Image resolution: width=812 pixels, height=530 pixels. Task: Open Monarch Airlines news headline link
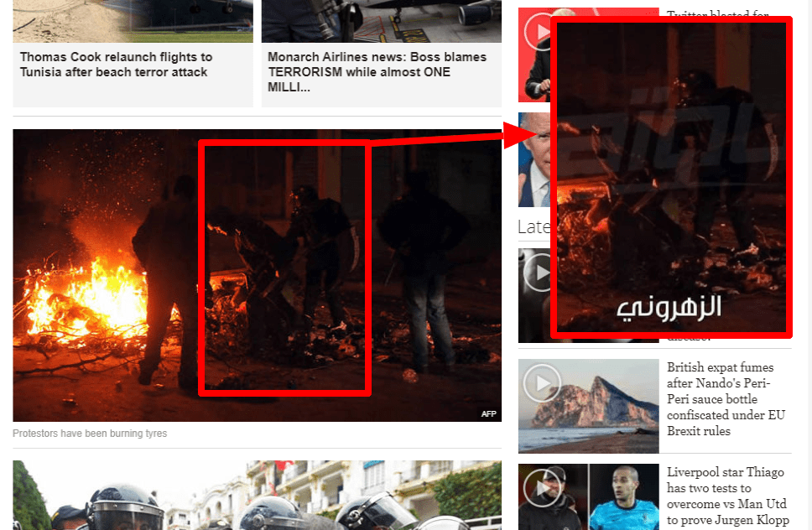click(x=377, y=71)
